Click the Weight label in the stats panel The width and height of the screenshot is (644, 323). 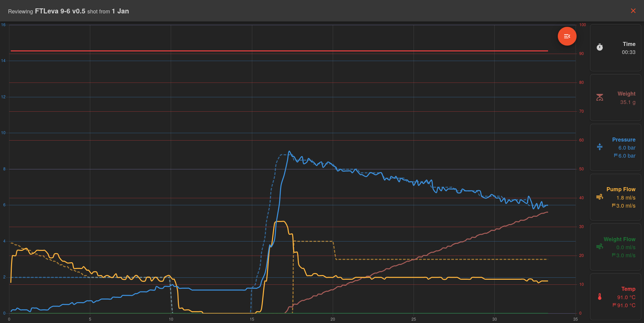tap(626, 94)
